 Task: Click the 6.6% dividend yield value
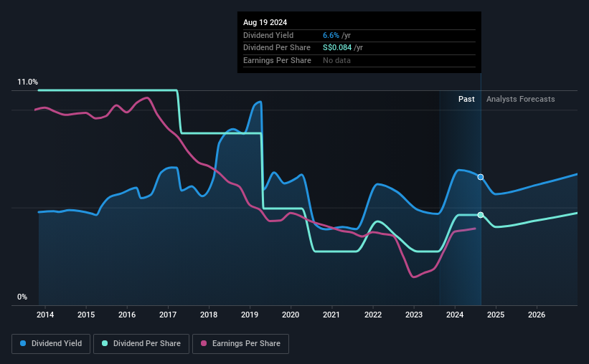tap(331, 35)
